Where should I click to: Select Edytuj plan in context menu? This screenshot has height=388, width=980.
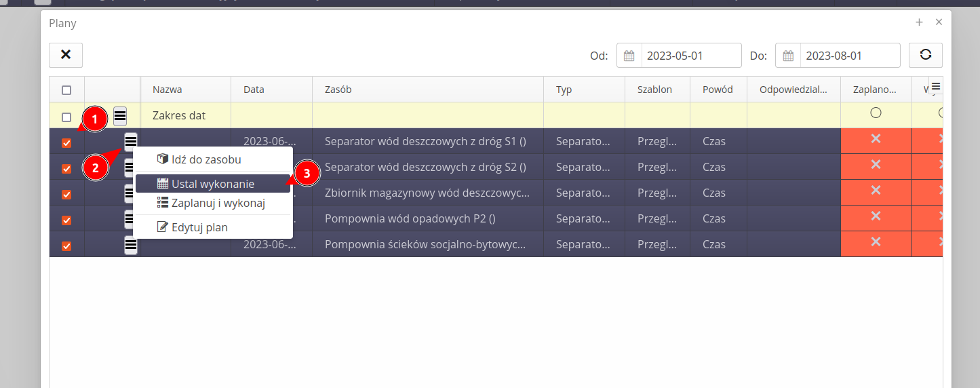pos(199,227)
